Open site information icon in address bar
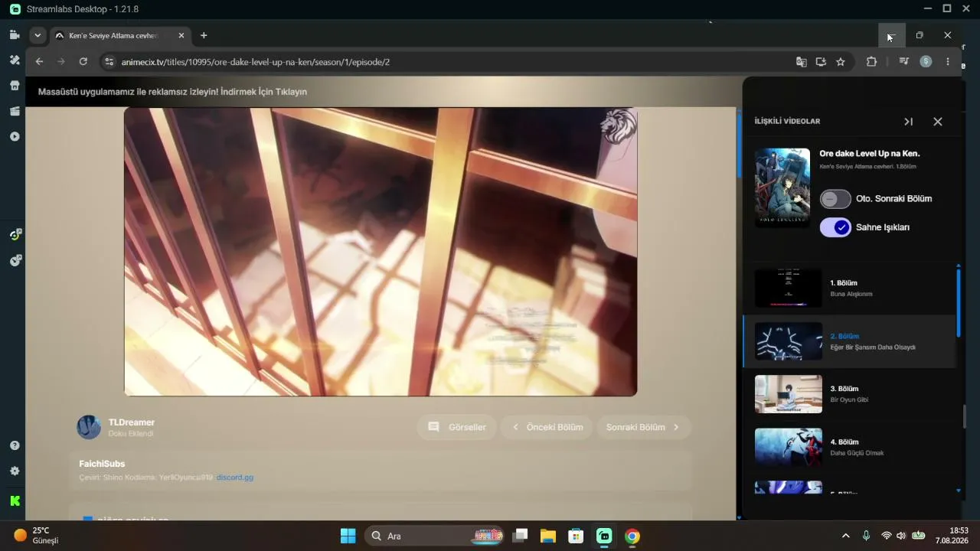The width and height of the screenshot is (980, 551). pyautogui.click(x=109, y=62)
